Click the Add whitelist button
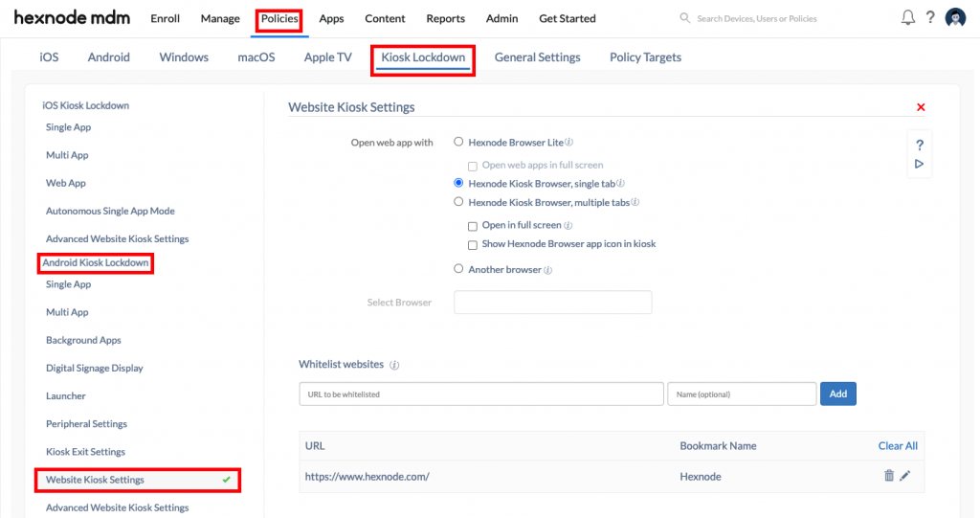This screenshot has height=518, width=980. (x=838, y=394)
